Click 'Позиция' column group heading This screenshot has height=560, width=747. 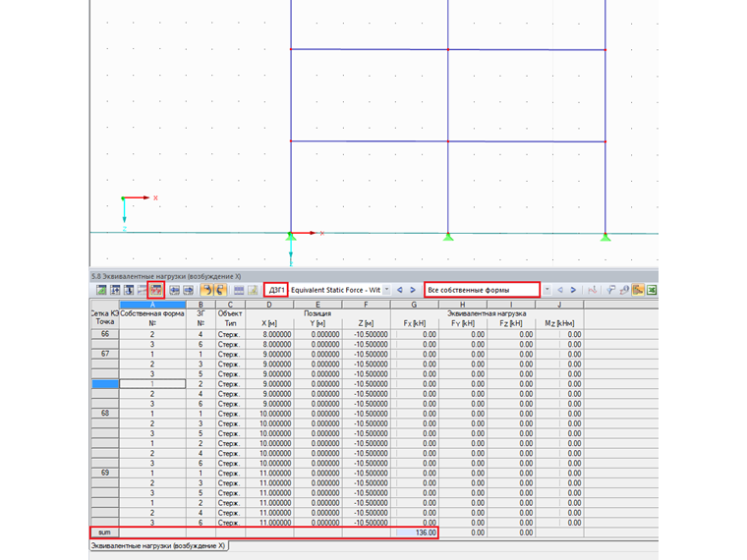click(317, 313)
